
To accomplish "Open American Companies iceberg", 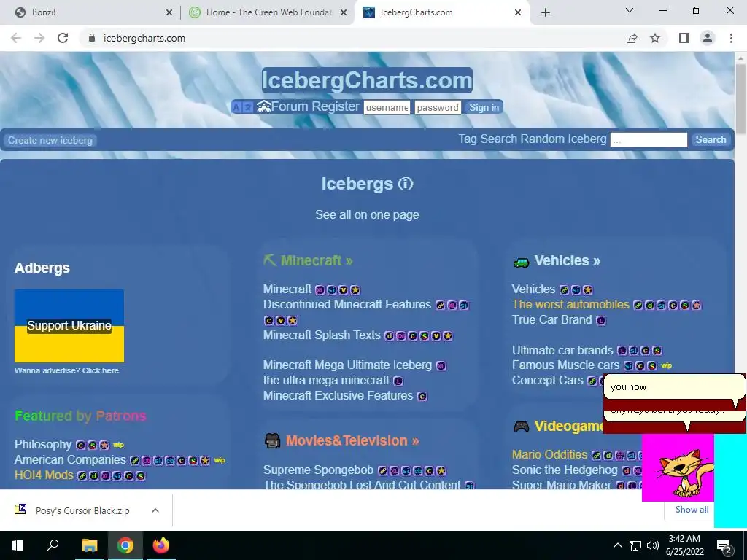I will point(70,459).
